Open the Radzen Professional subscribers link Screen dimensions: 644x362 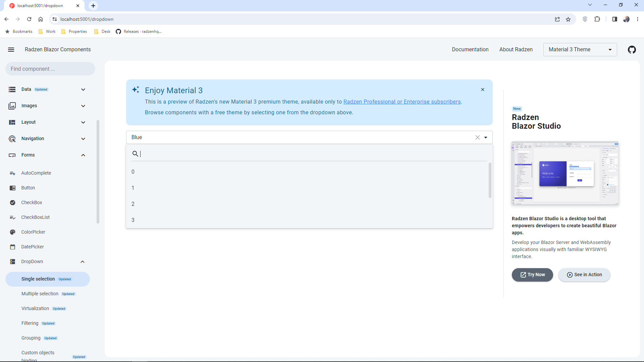[x=402, y=102]
